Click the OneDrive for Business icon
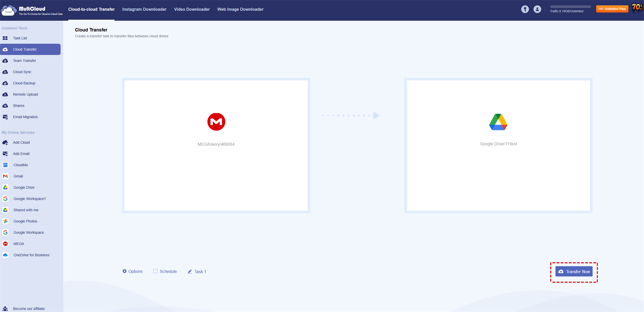Viewport: 644px width, 312px height. tap(5, 255)
